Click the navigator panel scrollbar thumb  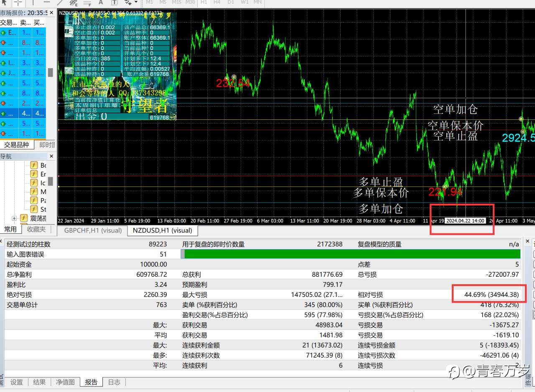coord(50,181)
